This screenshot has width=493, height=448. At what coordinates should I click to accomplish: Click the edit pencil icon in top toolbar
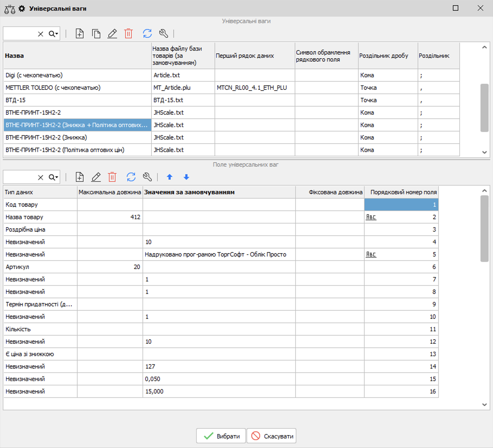point(112,34)
